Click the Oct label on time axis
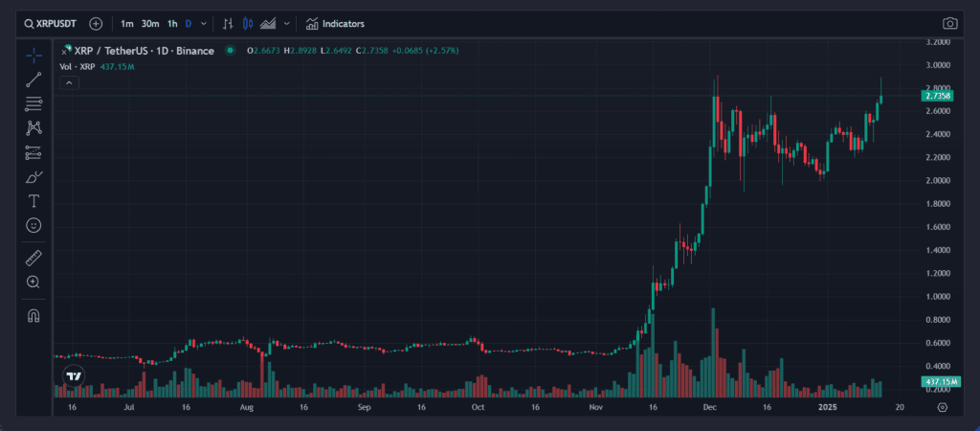 (x=478, y=407)
